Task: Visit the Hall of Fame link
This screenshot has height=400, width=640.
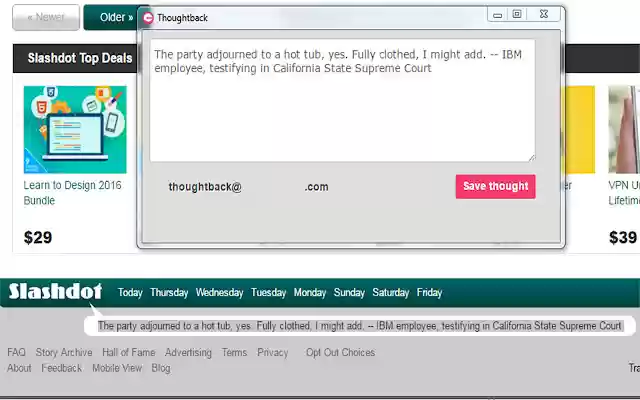Action: pyautogui.click(x=129, y=352)
